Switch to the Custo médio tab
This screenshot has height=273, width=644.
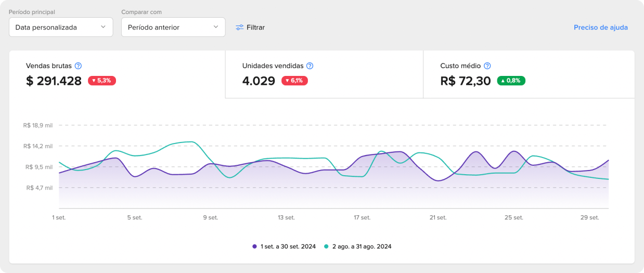(529, 74)
